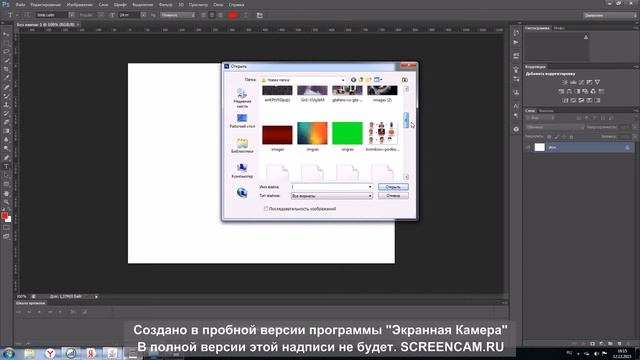
Task: Switch to the Инфо tab
Action: pyautogui.click(x=559, y=28)
